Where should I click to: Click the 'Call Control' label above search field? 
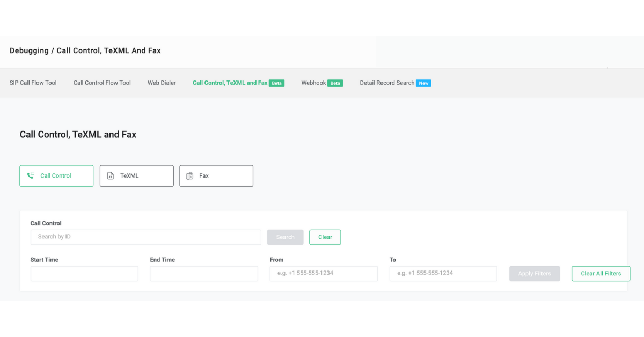(46, 223)
